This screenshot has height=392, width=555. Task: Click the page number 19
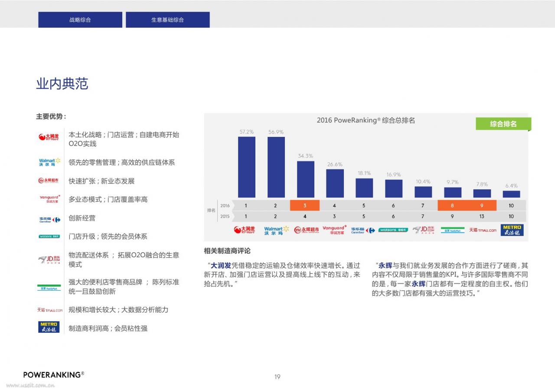point(277,377)
